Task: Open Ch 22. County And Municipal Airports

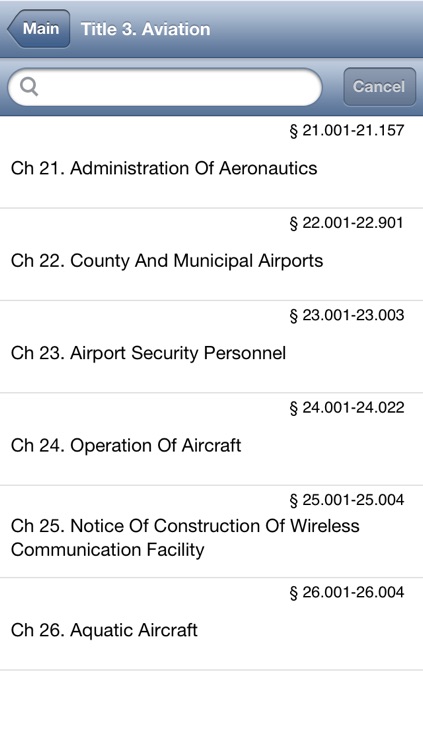Action: coord(212,254)
